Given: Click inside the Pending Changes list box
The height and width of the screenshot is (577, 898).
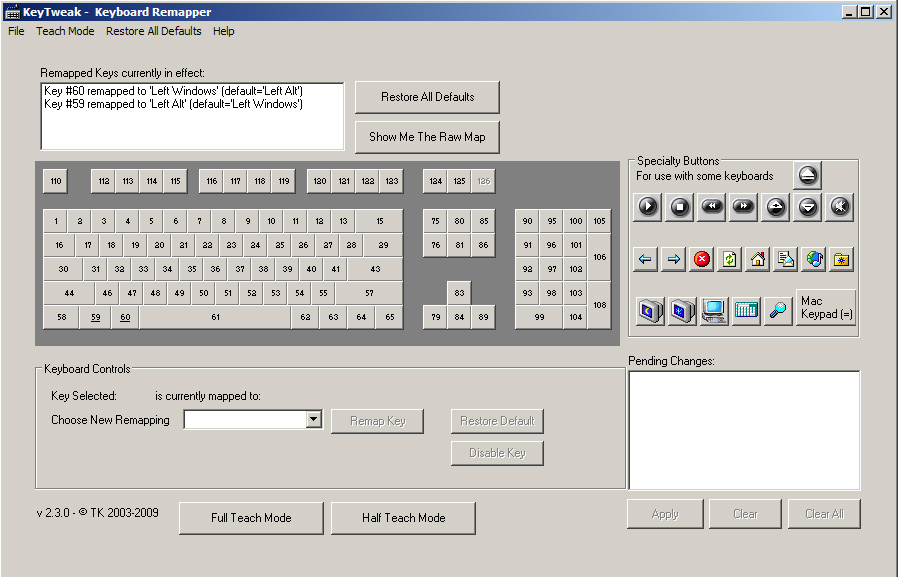Looking at the screenshot, I should (744, 430).
